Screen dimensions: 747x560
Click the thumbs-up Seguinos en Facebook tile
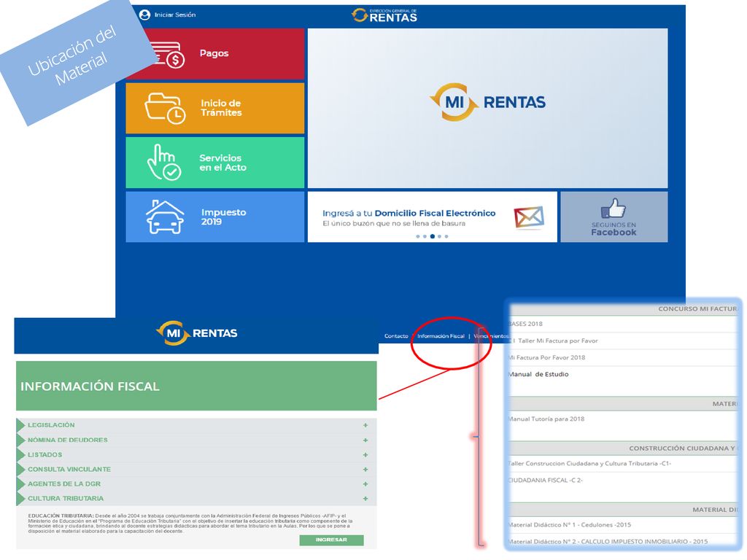pos(614,217)
